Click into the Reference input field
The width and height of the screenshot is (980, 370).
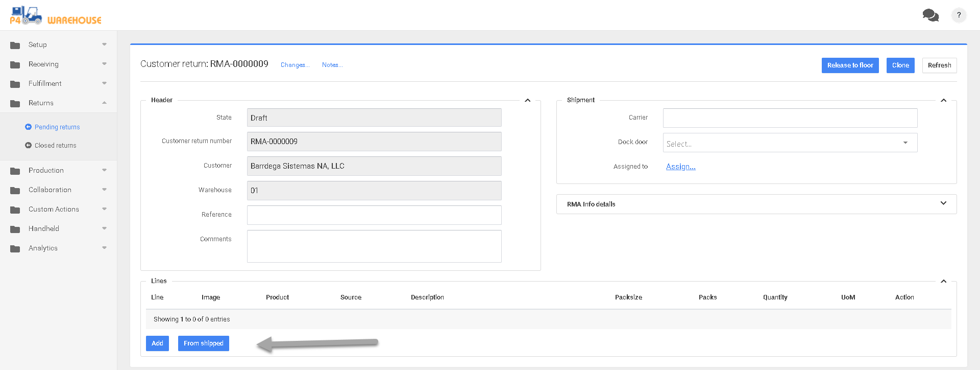[374, 215]
